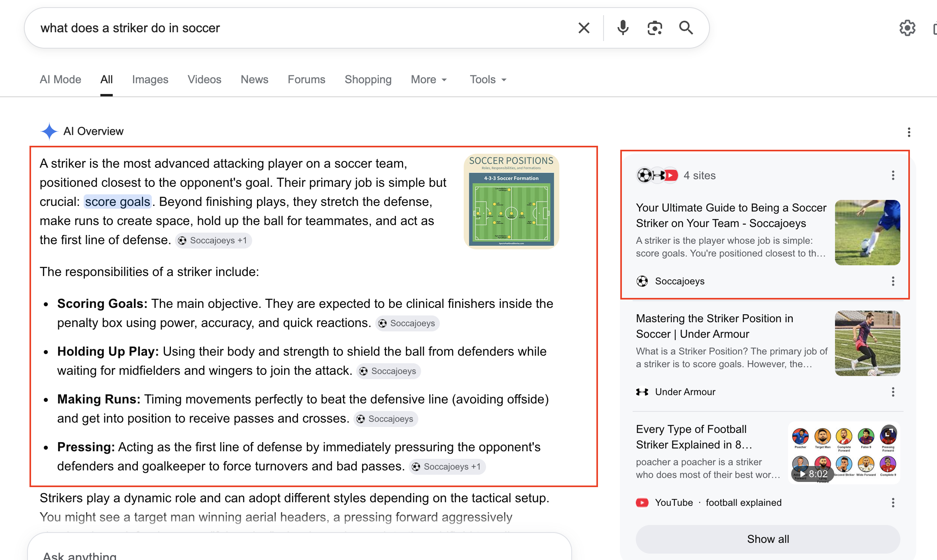Open 'Every Type of Football Striker Explained' video link
This screenshot has height=560, width=937.
[x=694, y=437]
